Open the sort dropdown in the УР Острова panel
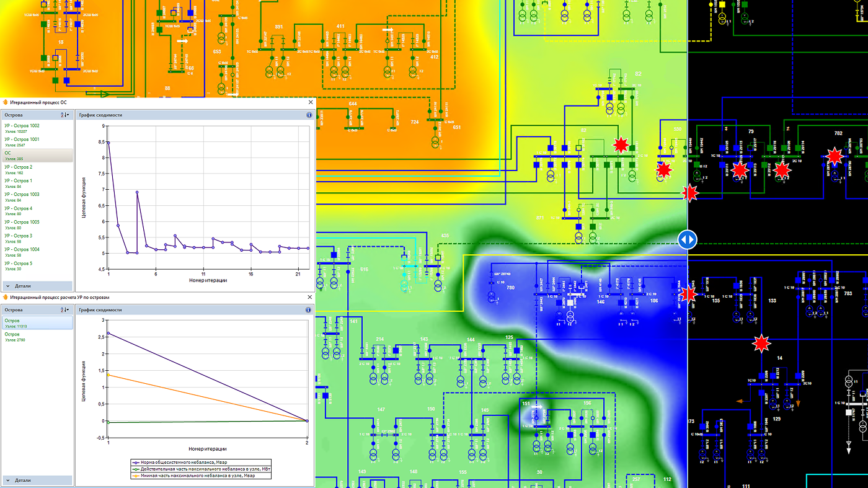Screen dimensions: 868x488 click(65, 309)
